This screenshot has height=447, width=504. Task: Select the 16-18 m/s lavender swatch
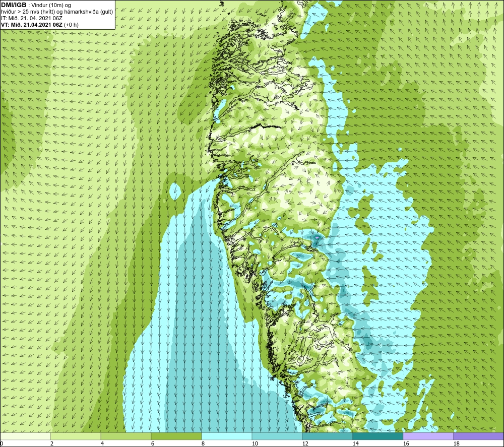tap(428, 436)
